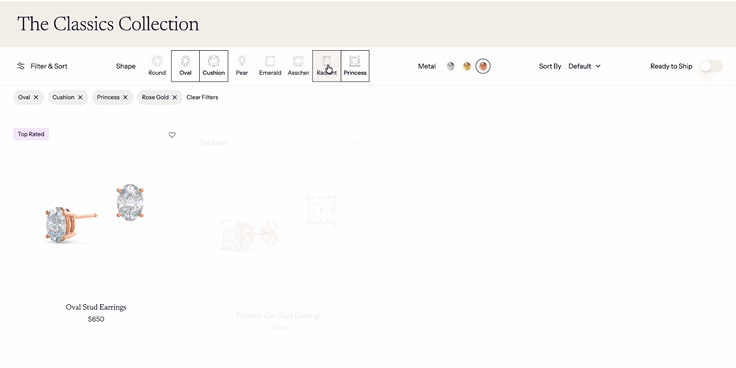This screenshot has width=736, height=368.
Task: Click the Clear Filters link
Action: 202,97
